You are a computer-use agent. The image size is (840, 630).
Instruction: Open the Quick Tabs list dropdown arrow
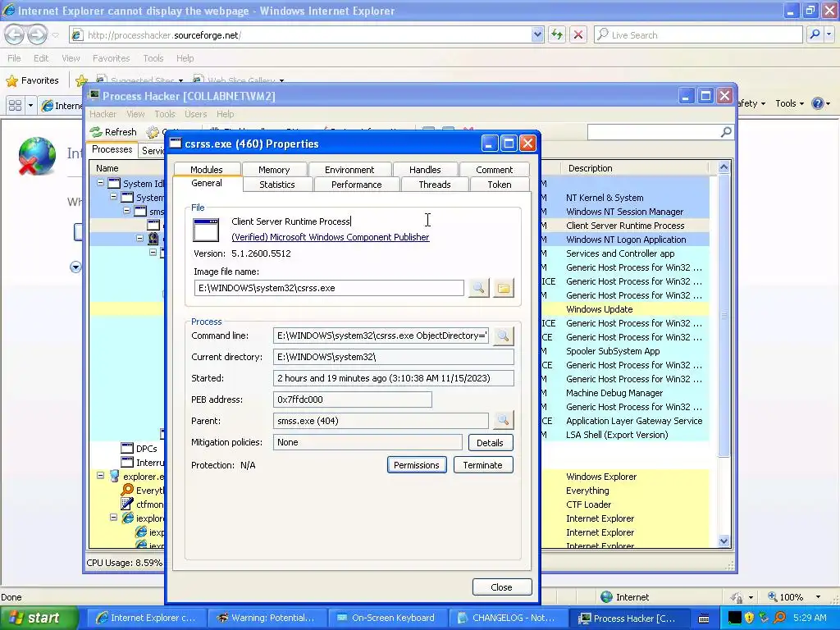pyautogui.click(x=30, y=105)
